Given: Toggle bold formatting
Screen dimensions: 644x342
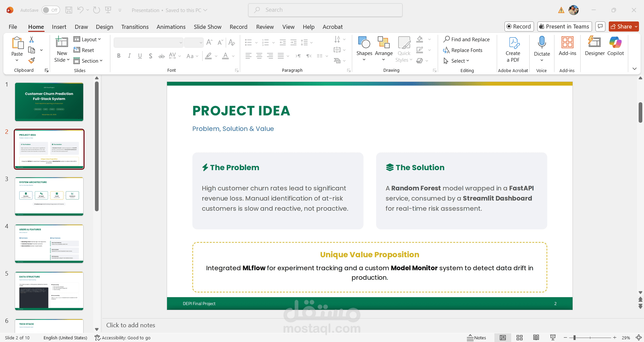Looking at the screenshot, I should pyautogui.click(x=118, y=56).
